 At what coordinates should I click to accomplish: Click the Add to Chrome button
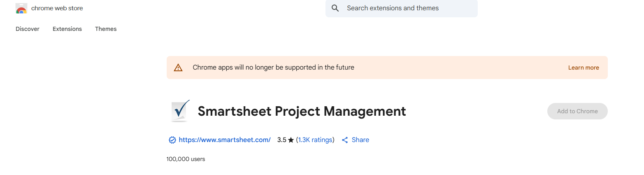pyautogui.click(x=577, y=111)
